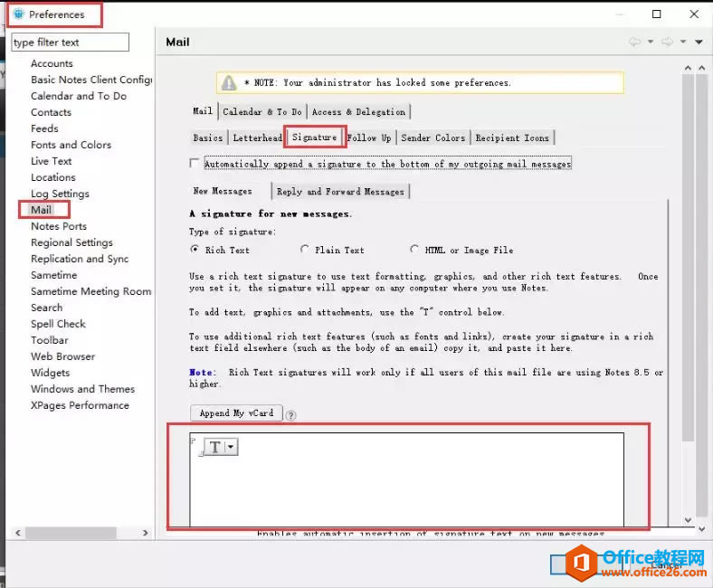
Task: Open the preferences page view menu arrow
Action: (x=699, y=42)
